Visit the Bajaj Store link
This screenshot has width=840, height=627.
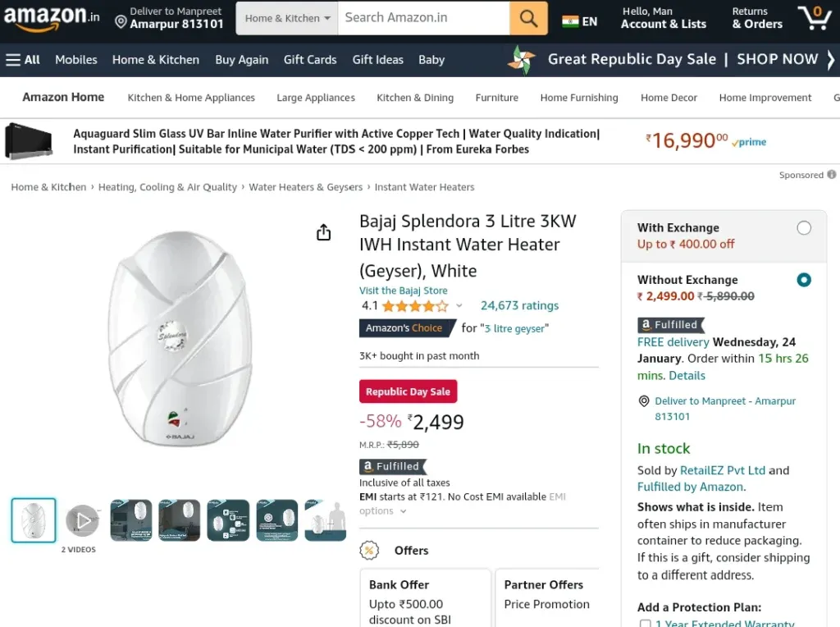coord(404,291)
